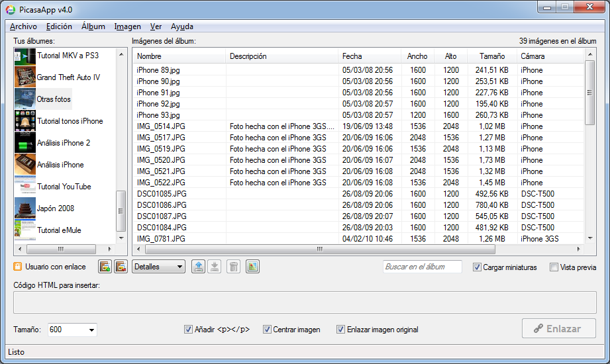This screenshot has width=610, height=364.
Task: Select Tutorial MKV a PS3 album thumbnail
Action: [x=25, y=57]
